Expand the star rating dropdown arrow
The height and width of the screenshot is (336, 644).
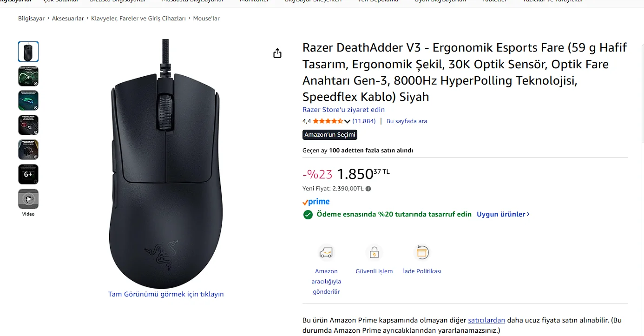[347, 121]
